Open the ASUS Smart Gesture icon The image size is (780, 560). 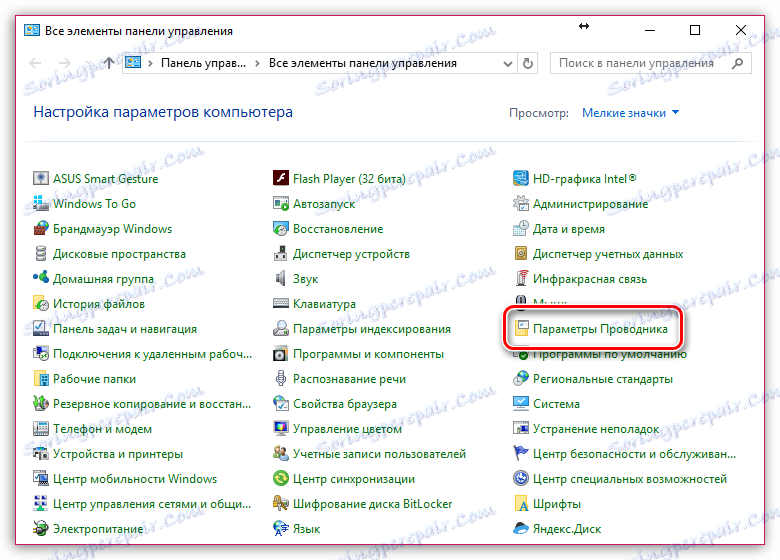click(40, 178)
